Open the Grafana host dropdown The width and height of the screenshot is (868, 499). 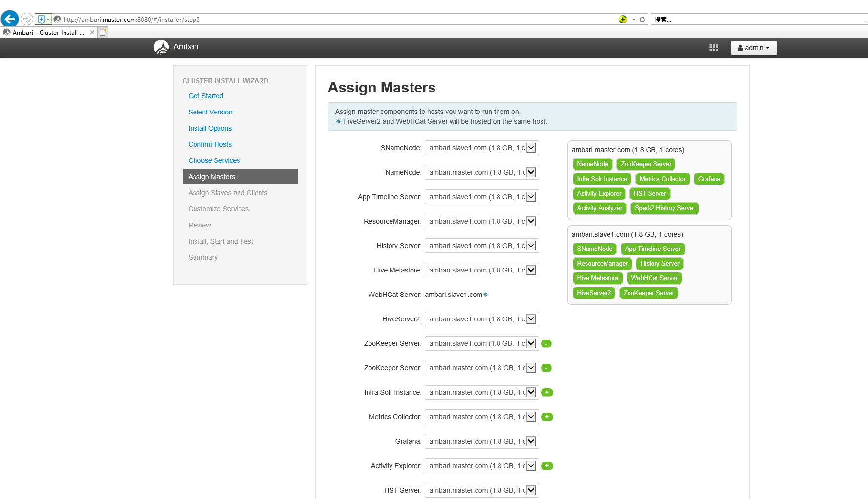(481, 441)
